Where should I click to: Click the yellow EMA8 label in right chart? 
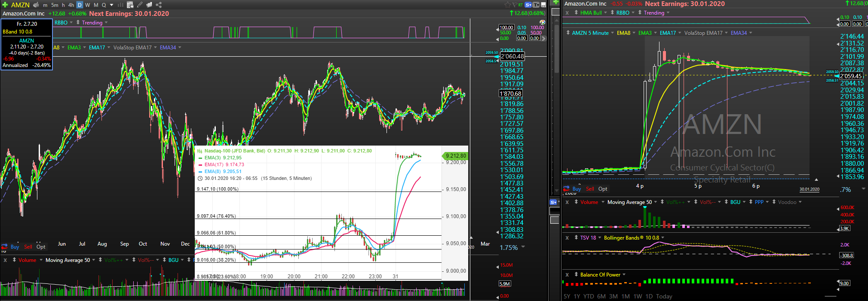coord(623,33)
